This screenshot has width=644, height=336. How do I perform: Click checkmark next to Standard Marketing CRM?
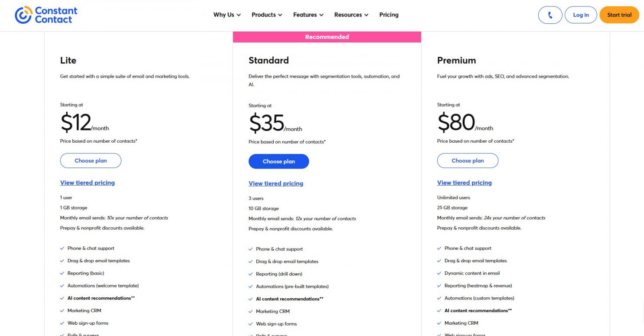[x=251, y=312]
